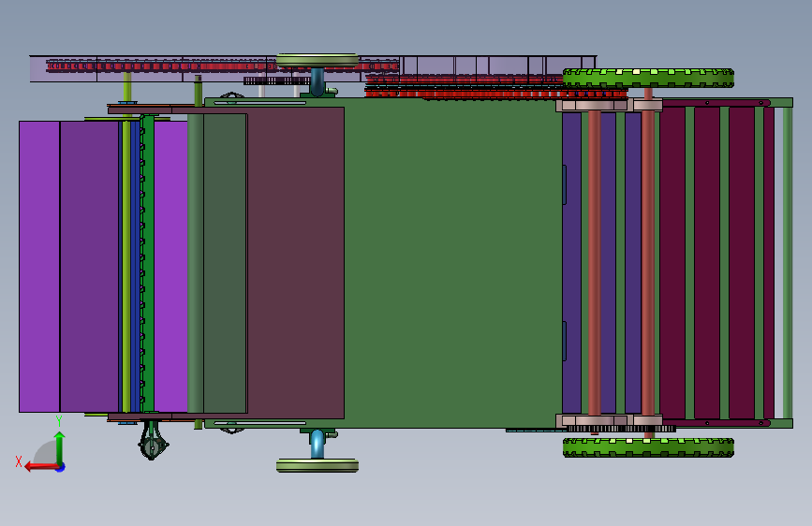Click the "X" label beside the triad
The image size is (812, 526).
19,461
